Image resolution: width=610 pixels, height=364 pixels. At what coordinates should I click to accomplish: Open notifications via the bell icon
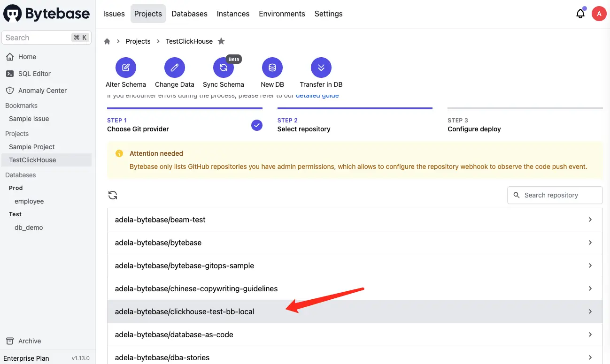580,14
